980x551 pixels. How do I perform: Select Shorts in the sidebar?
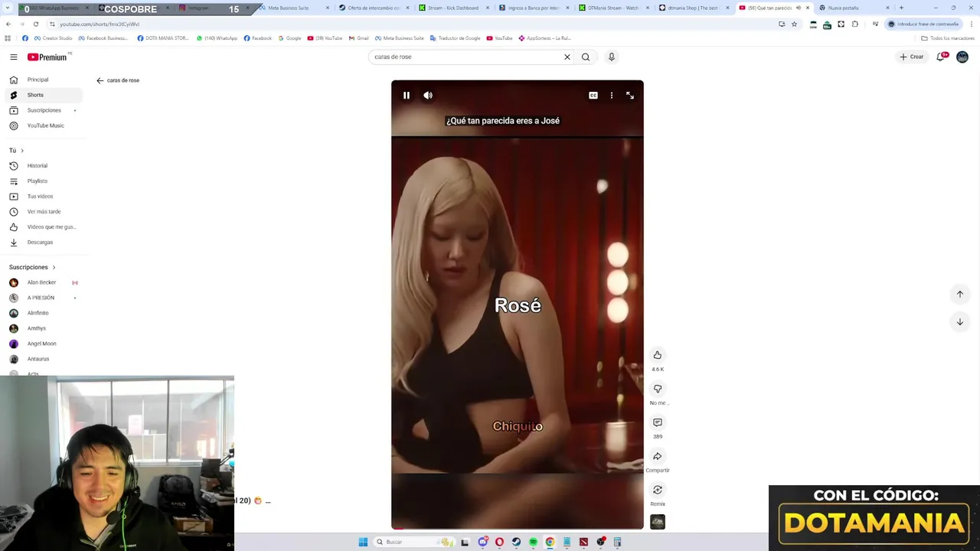[x=43, y=95]
